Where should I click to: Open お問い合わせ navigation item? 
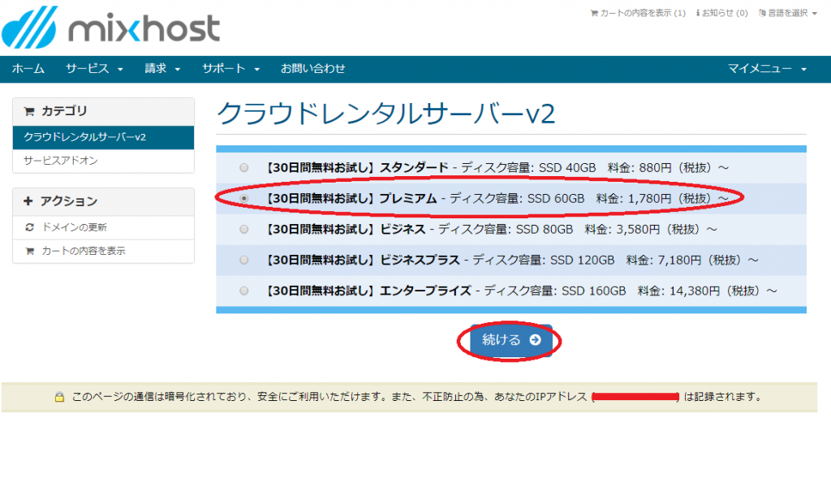312,69
